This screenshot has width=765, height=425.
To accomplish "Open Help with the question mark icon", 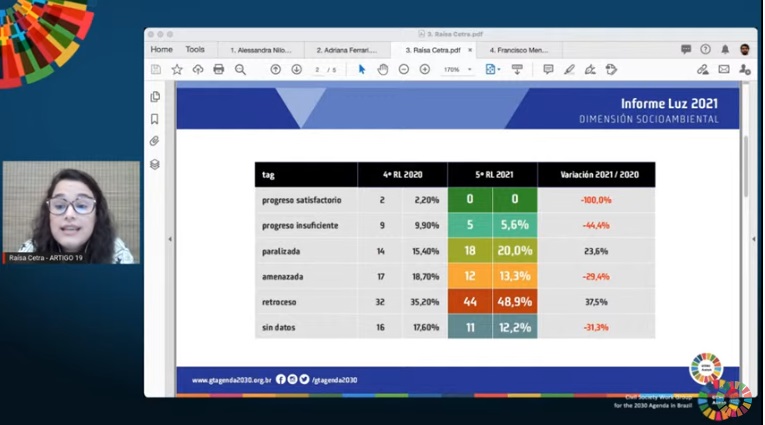I will pos(705,49).
